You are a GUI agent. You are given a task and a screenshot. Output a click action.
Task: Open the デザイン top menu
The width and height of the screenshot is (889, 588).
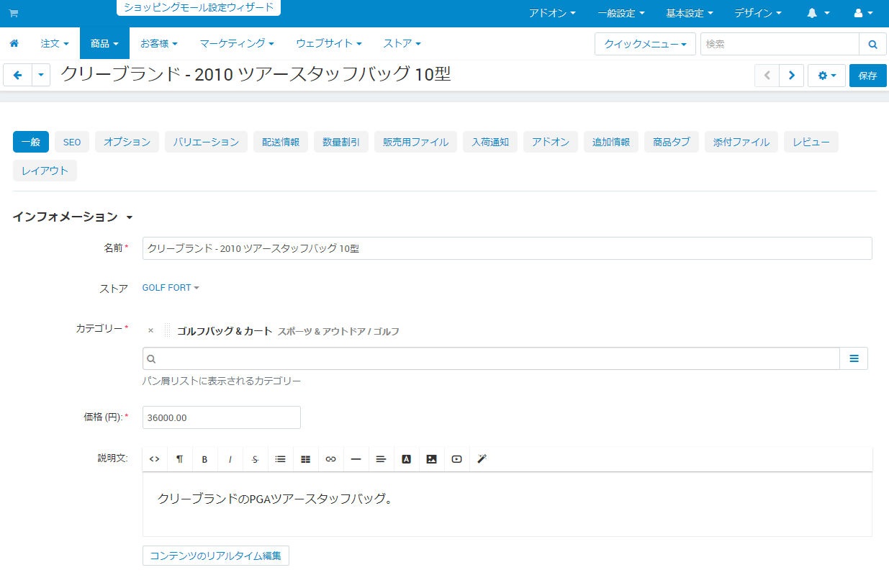757,14
